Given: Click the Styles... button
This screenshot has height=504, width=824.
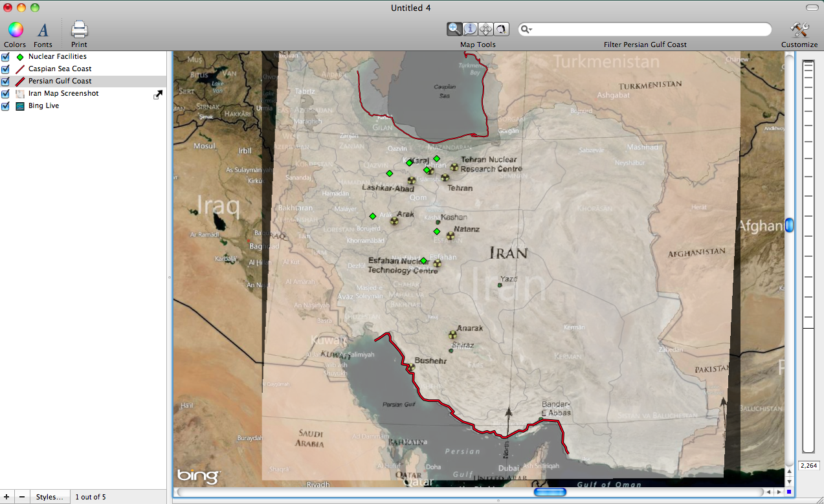Looking at the screenshot, I should pyautogui.click(x=49, y=496).
